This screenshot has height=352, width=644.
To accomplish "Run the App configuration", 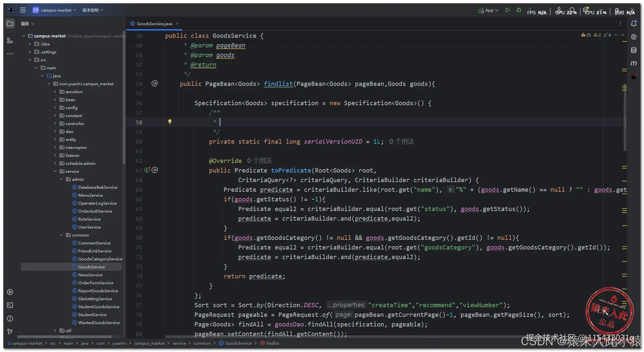I will pyautogui.click(x=507, y=10).
